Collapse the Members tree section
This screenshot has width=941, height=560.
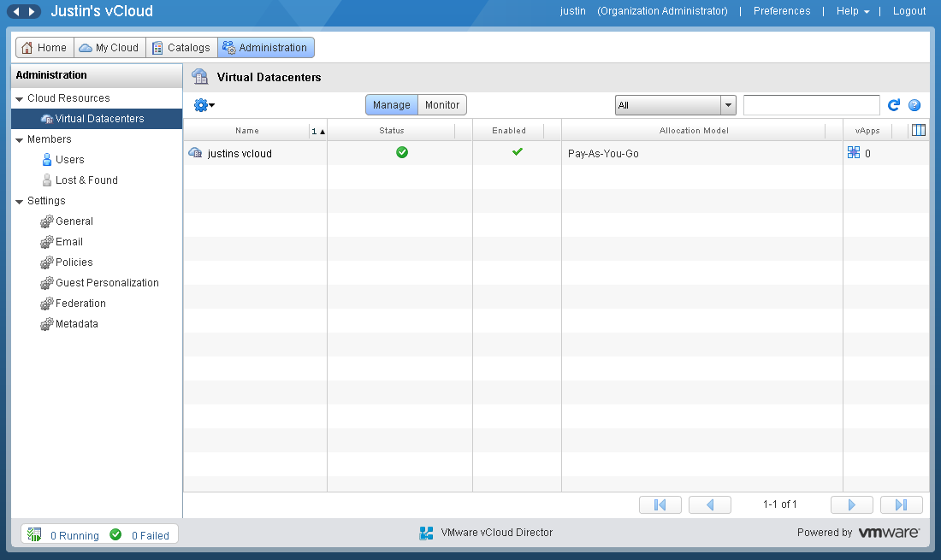click(19, 139)
